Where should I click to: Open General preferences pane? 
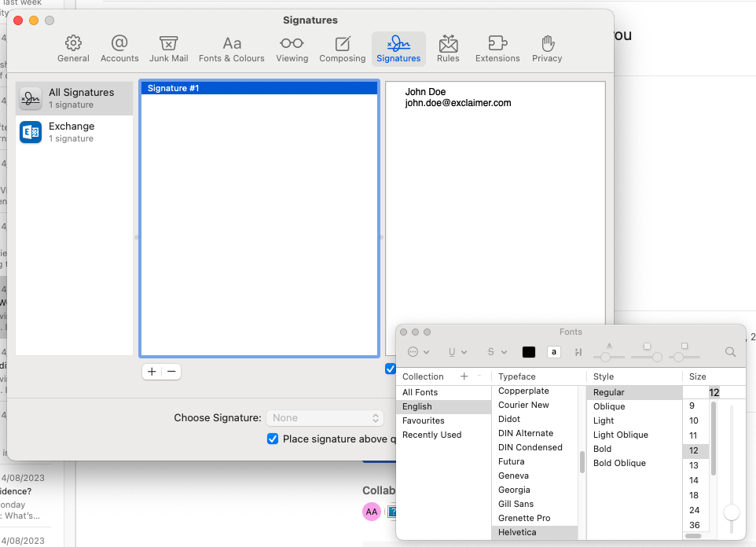tap(73, 48)
